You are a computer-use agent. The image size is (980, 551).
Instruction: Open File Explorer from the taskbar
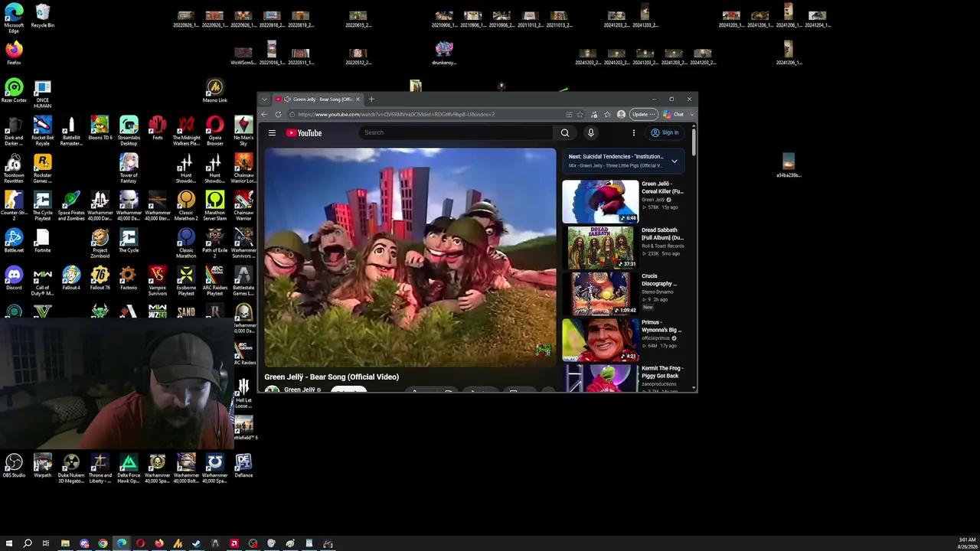[65, 543]
